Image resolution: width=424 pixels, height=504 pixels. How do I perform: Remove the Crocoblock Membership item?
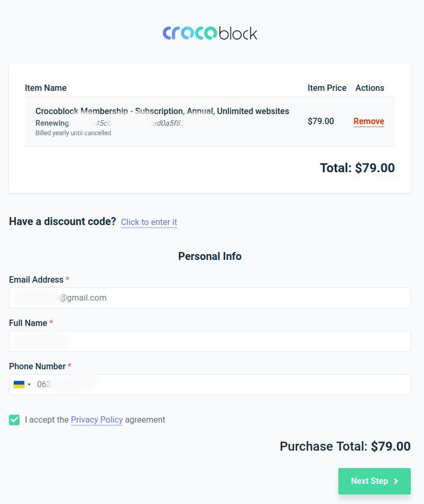[x=368, y=121]
